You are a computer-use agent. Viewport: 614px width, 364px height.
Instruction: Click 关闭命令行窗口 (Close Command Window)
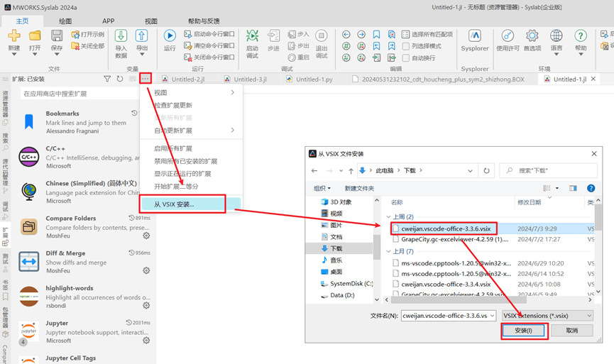(x=209, y=57)
